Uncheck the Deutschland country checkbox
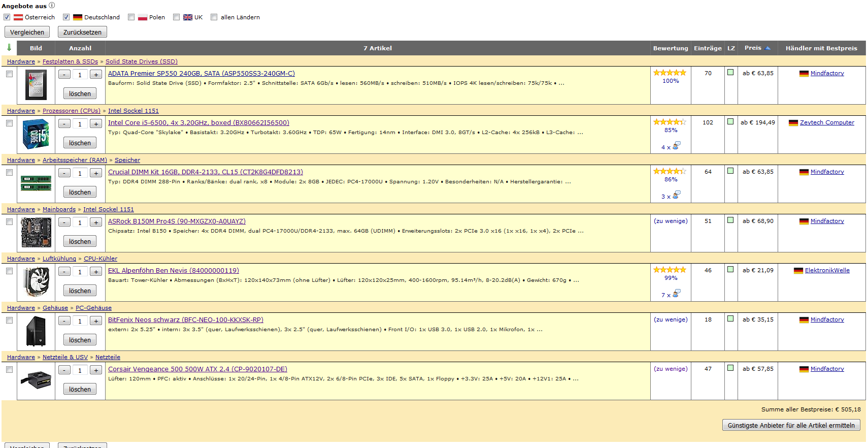 66,17
